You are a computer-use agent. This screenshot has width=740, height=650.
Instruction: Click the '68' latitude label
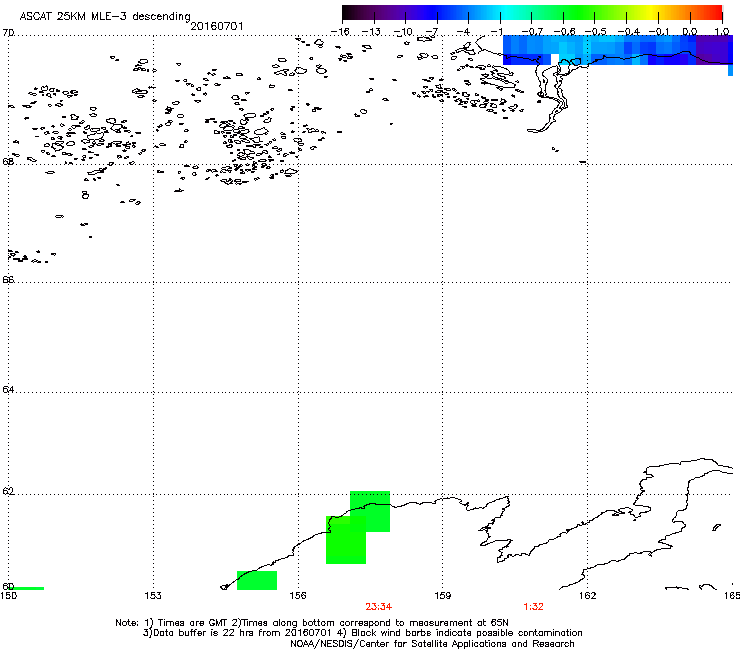click(8, 161)
